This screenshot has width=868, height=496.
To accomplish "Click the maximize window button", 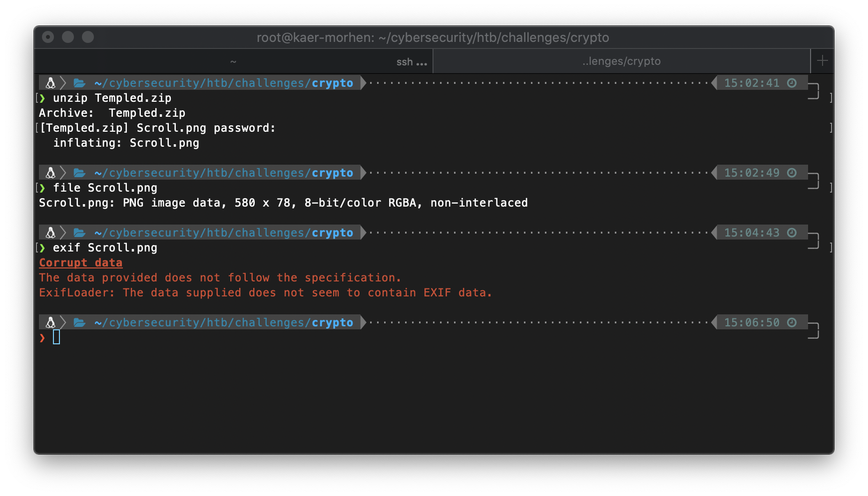I will (x=88, y=37).
